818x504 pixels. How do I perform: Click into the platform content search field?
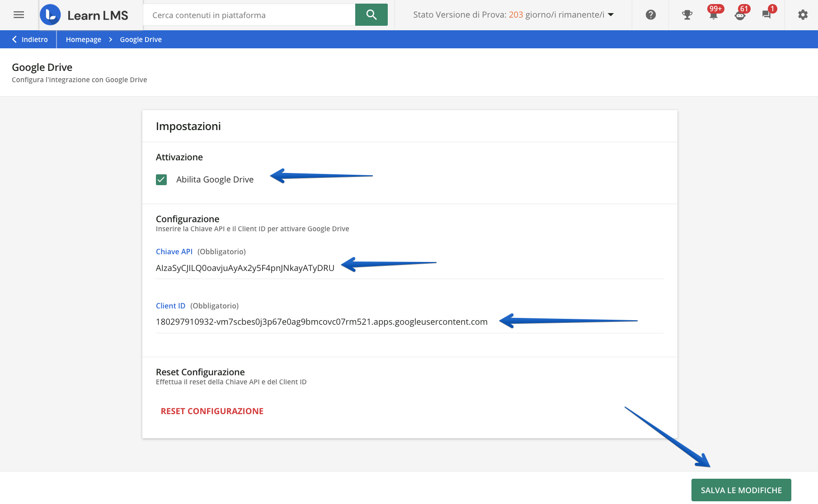pos(249,15)
